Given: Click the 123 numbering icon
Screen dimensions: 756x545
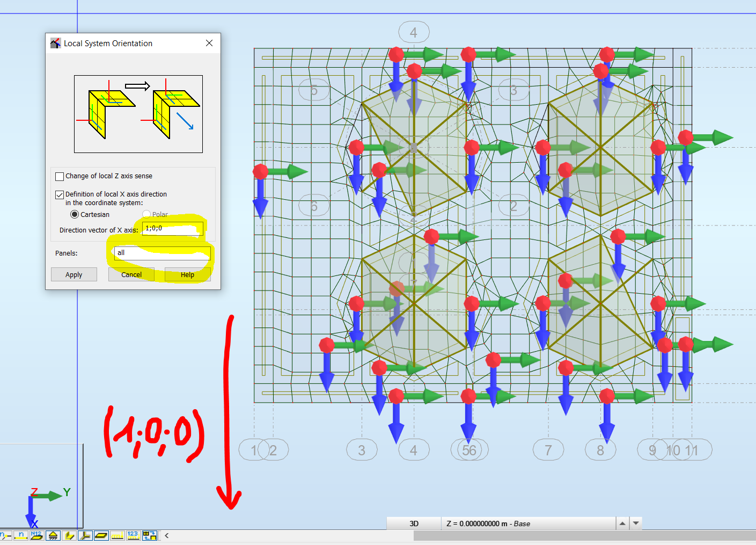Looking at the screenshot, I should point(134,535).
